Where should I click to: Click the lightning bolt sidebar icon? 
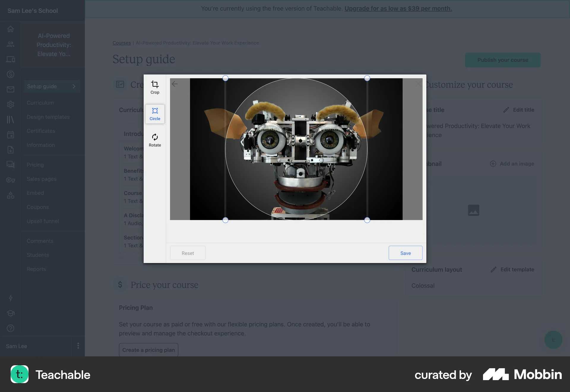coord(10,298)
